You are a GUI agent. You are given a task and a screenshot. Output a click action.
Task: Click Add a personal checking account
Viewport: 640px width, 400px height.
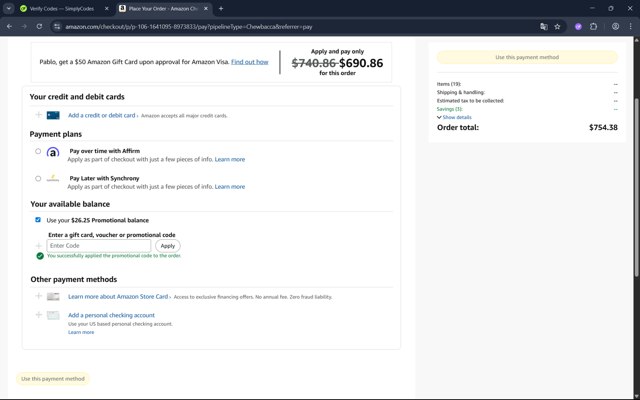click(x=111, y=315)
